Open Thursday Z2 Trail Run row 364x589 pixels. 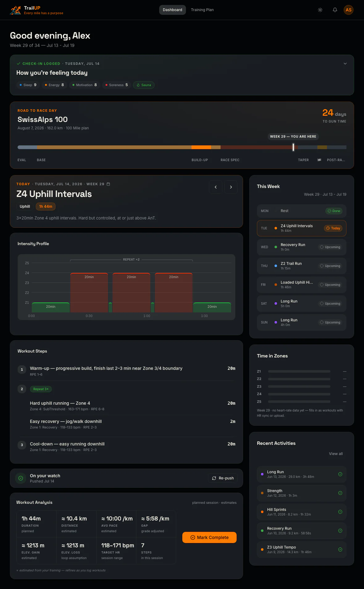[x=302, y=266]
